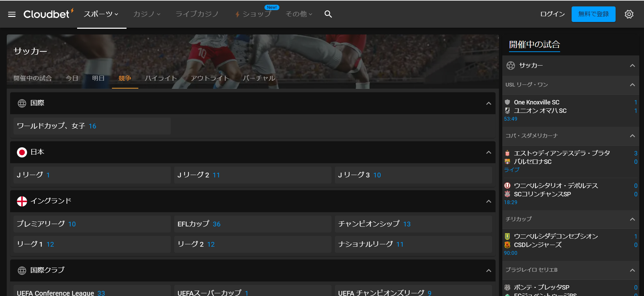Open ワールドカップ、女子 competition
Viewport: 644px width, 296px height.
pos(92,126)
